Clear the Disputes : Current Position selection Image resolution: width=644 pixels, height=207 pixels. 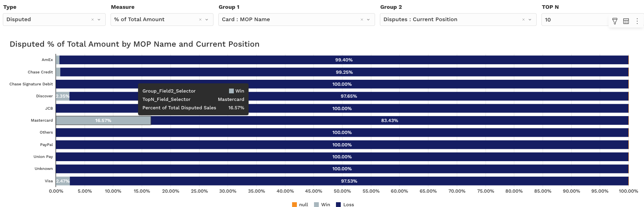523,20
